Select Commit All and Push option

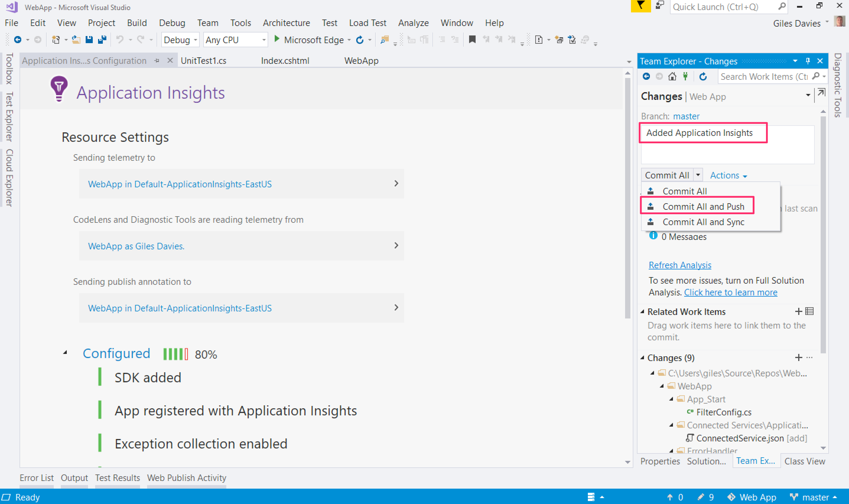[703, 207]
